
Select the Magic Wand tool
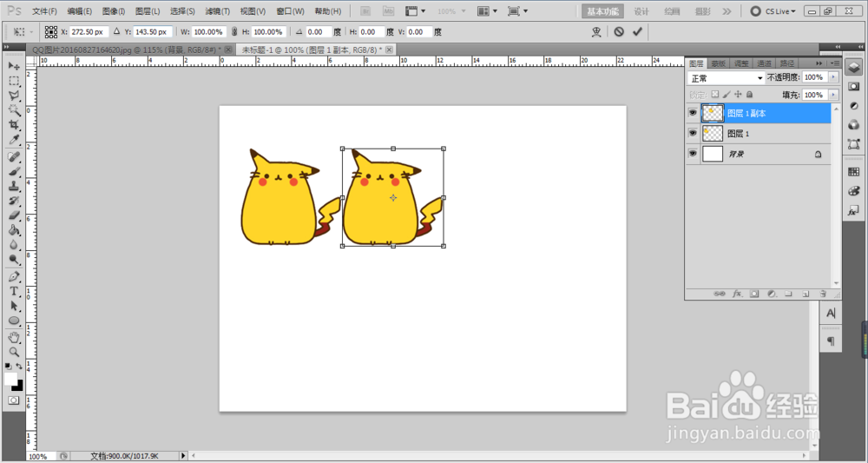point(14,110)
